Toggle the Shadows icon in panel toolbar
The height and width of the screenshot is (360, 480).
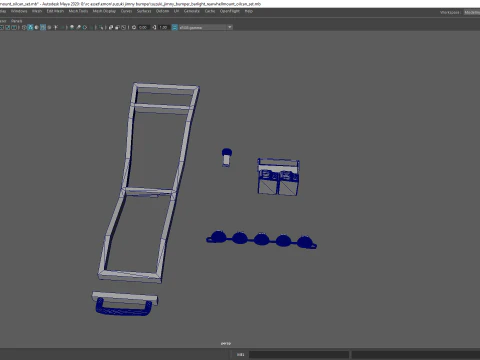[62, 27]
